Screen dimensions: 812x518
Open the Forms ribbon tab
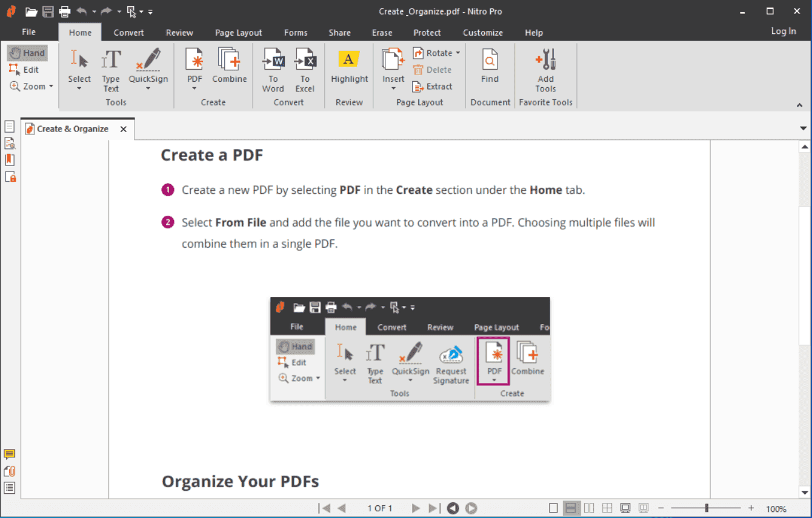(x=296, y=33)
